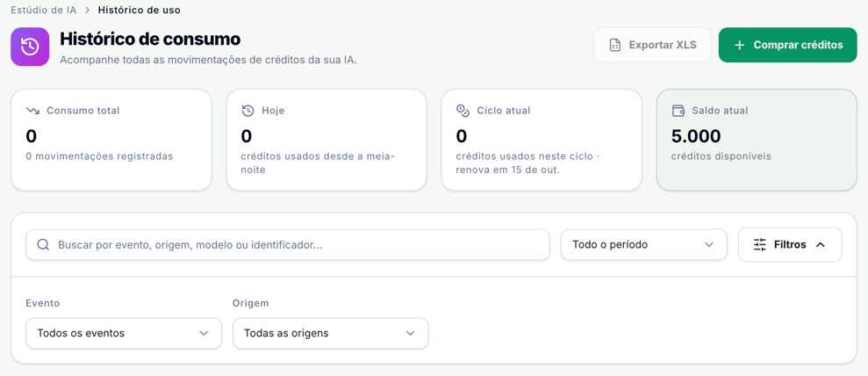Click the 'créditos disponíveis' text
This screenshot has width=868, height=376.
[x=721, y=156]
